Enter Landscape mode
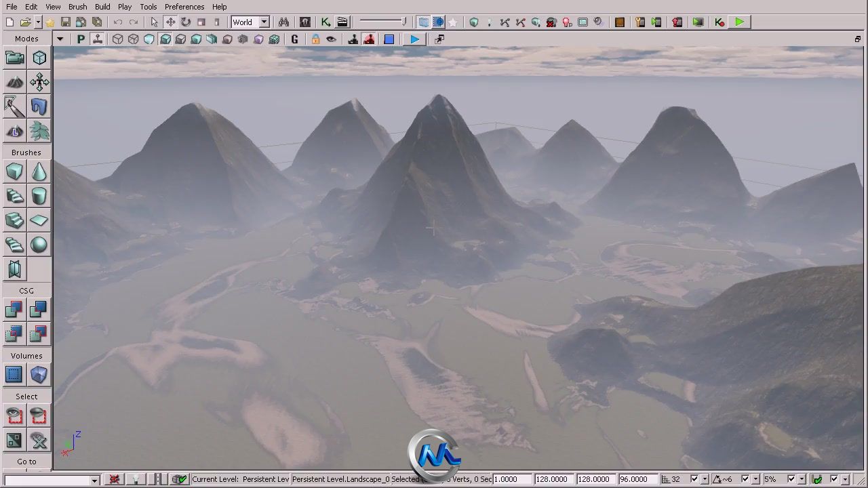This screenshot has height=488, width=868. (x=14, y=131)
